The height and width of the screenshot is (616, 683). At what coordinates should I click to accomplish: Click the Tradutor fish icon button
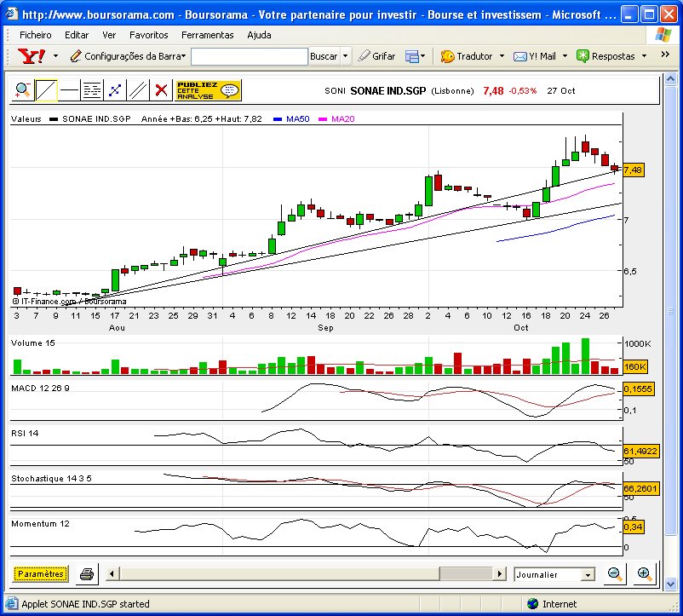tap(467, 56)
